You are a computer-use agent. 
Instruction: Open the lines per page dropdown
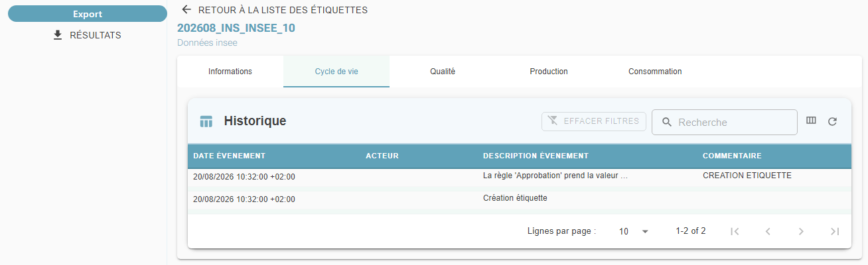pos(634,231)
